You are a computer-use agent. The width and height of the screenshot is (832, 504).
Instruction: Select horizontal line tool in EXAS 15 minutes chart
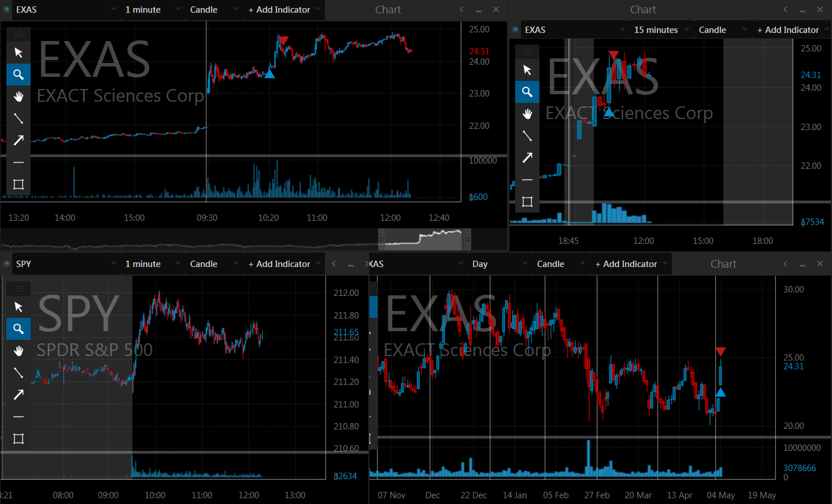pyautogui.click(x=527, y=180)
